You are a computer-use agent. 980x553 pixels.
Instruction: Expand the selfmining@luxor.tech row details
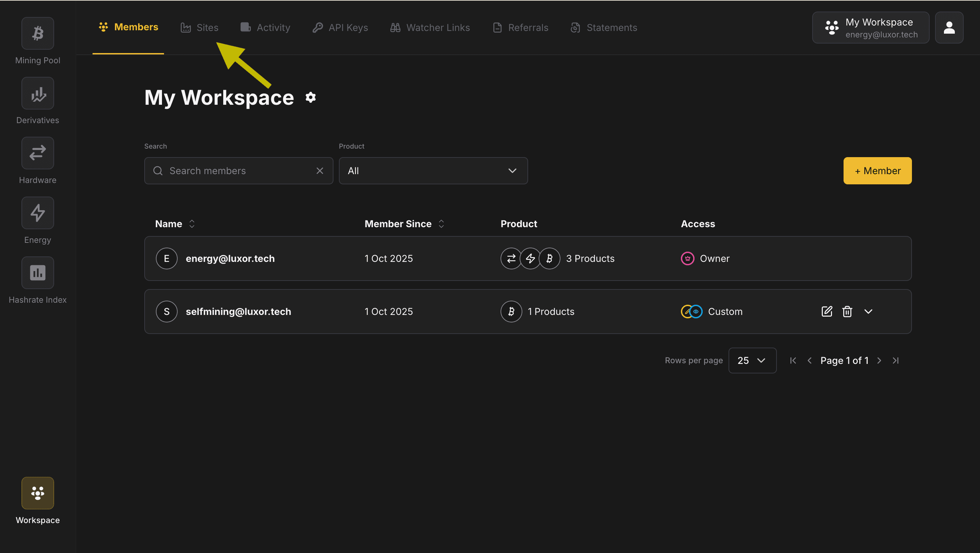(x=868, y=312)
